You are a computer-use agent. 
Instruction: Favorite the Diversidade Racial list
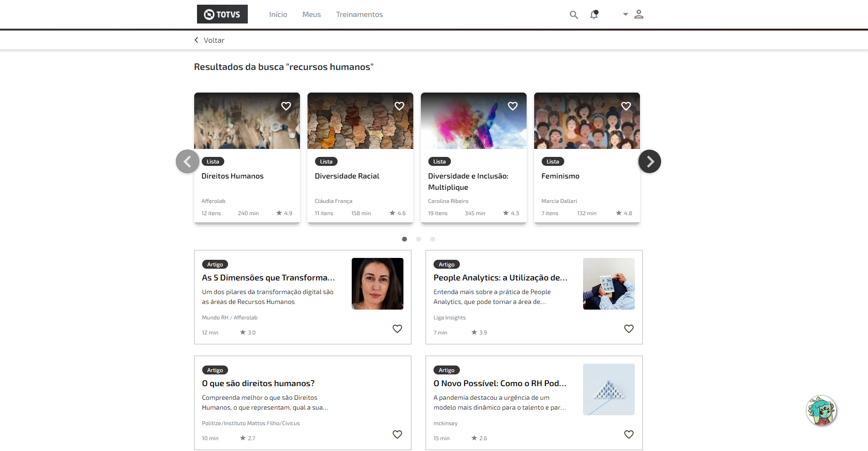tap(399, 106)
